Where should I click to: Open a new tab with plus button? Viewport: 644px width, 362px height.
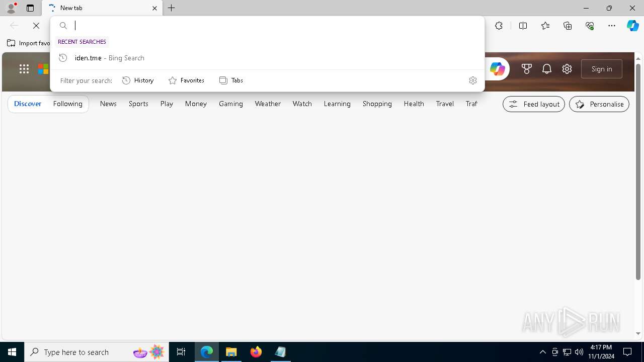172,8
